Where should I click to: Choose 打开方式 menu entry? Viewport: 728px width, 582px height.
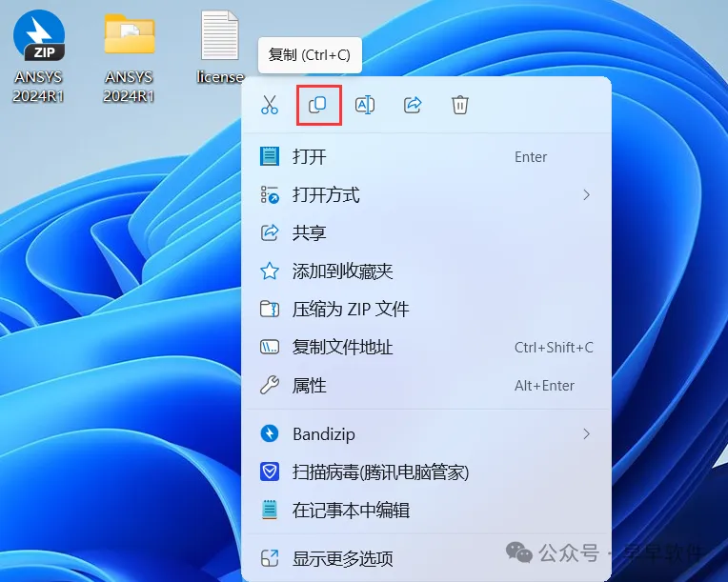pos(426,195)
